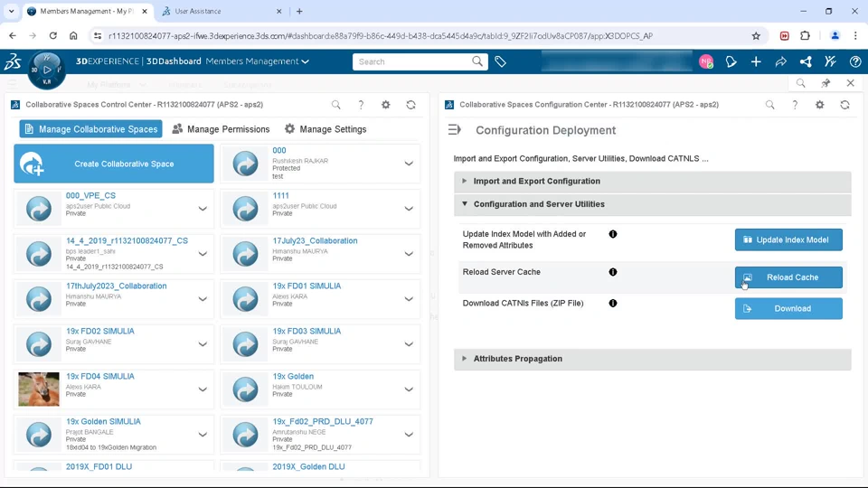This screenshot has width=868, height=488.
Task: Switch to Manage Collaborative Spaces tab
Action: (90, 129)
